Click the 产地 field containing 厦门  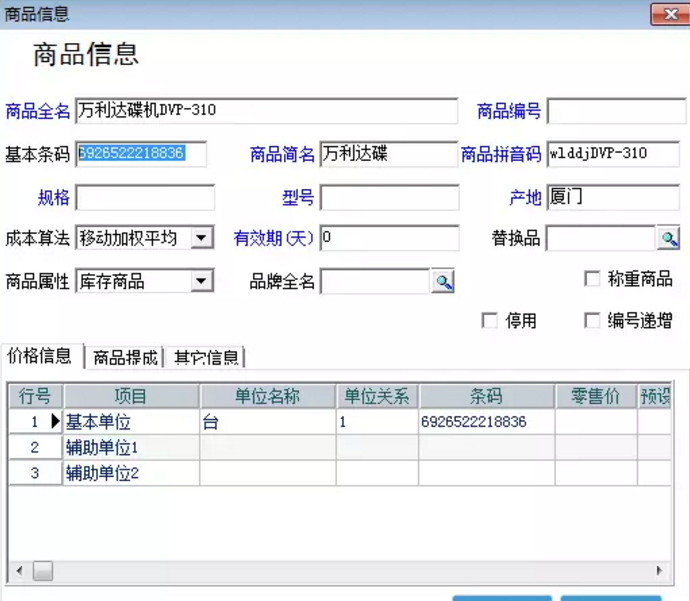tap(613, 197)
